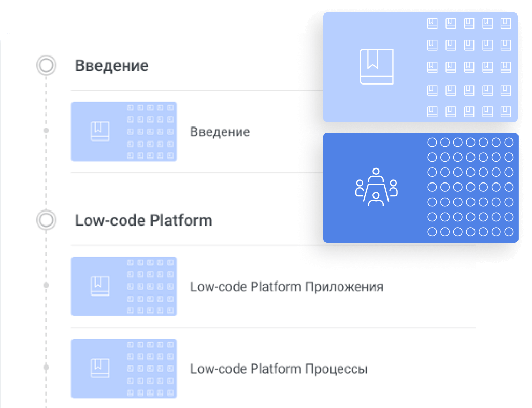Click the timeline dot beside Приложения lesson
The image size is (532, 408).
point(46,285)
